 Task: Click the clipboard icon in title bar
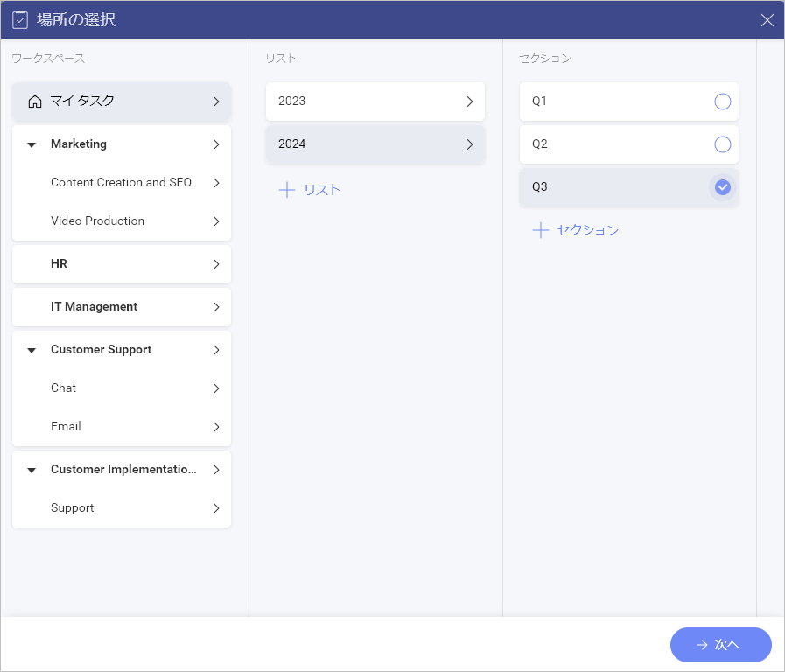point(20,20)
